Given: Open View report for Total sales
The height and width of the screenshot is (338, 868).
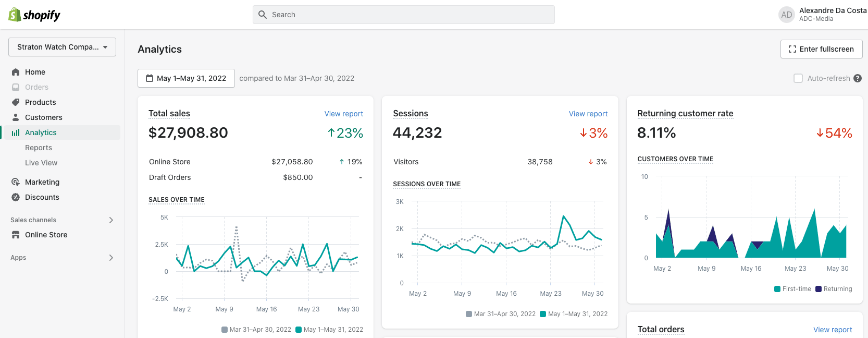Looking at the screenshot, I should [344, 114].
